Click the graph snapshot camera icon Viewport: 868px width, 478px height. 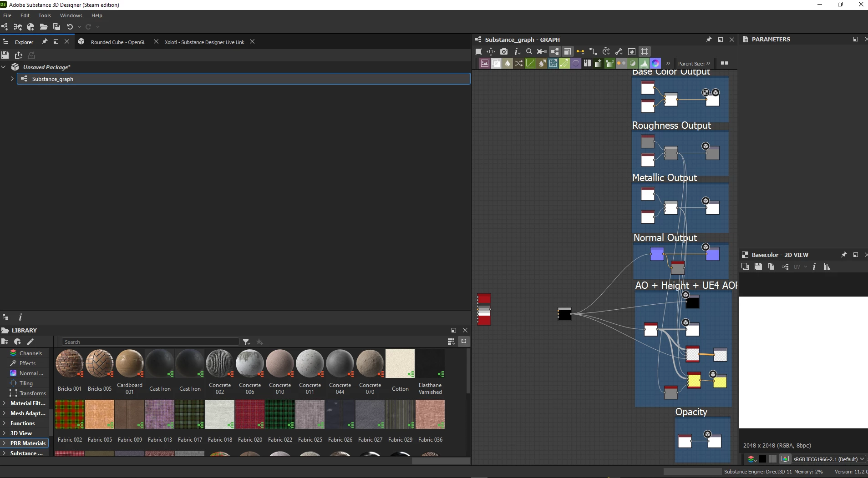click(503, 51)
